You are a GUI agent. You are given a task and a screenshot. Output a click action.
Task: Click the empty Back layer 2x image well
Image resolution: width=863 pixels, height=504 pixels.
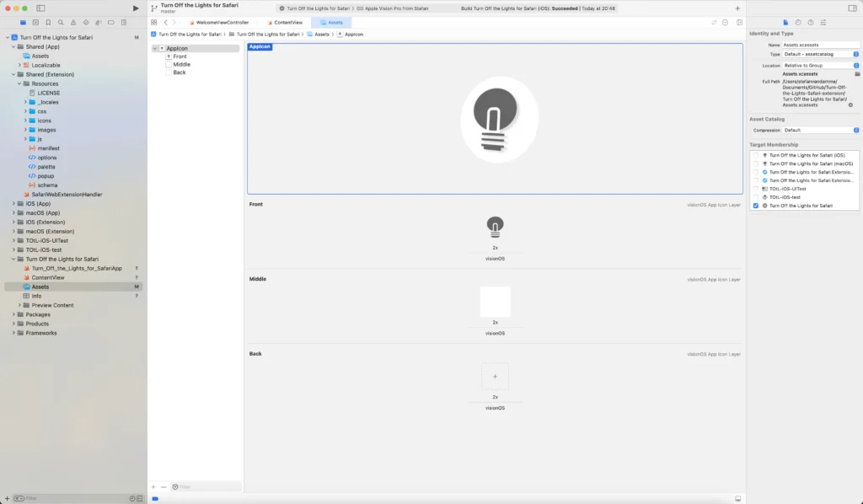(495, 377)
